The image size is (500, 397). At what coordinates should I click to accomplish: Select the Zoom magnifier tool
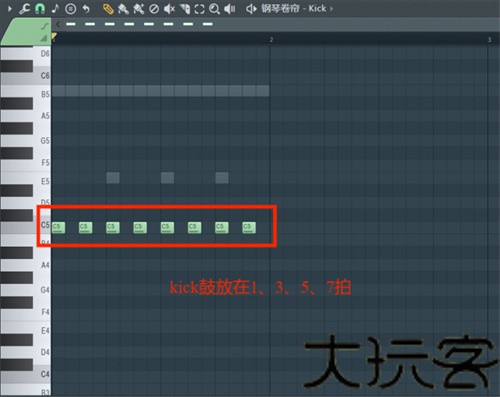point(214,9)
